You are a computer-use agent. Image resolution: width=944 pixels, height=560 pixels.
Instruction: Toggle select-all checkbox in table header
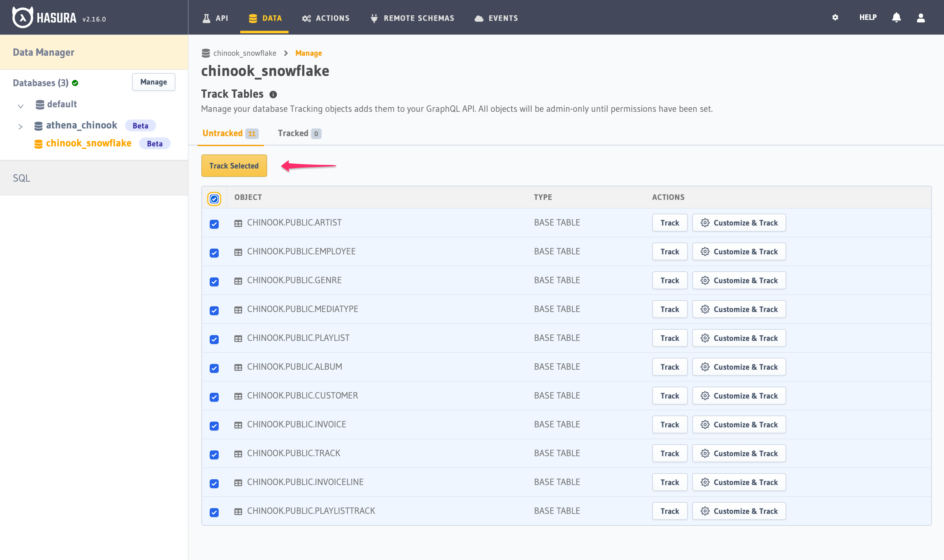pyautogui.click(x=214, y=199)
